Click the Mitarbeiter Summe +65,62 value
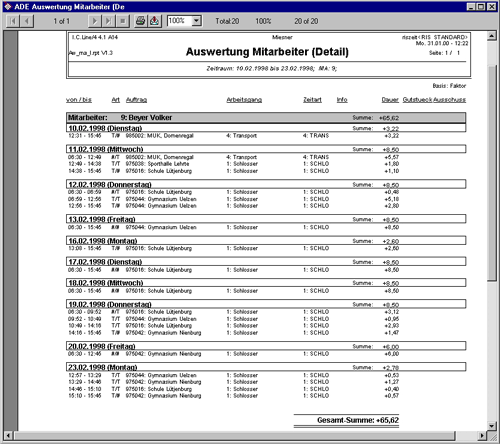This screenshot has height=444, width=500. [x=389, y=118]
